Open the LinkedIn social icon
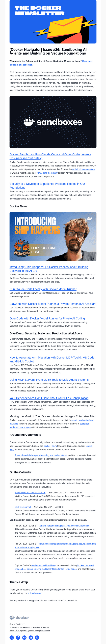This screenshot has width=106, height=644. point(31,638)
